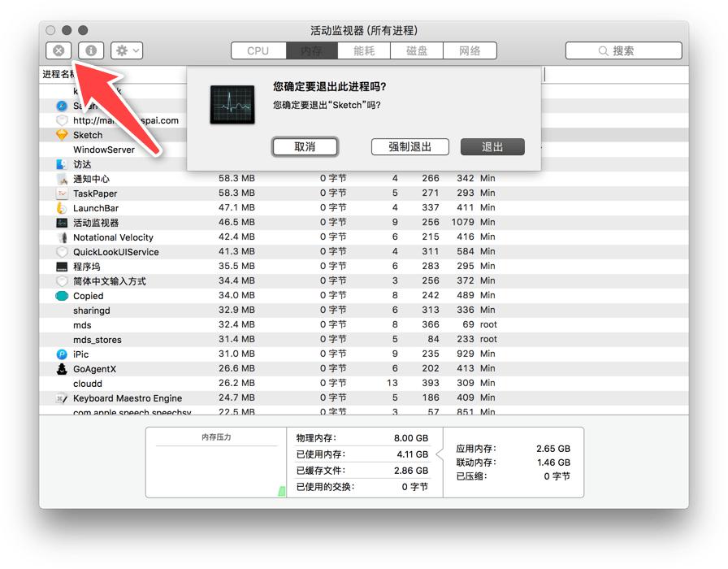The image size is (728, 569).
Task: Click the Activity Monitor dialog icon
Action: coord(232,105)
